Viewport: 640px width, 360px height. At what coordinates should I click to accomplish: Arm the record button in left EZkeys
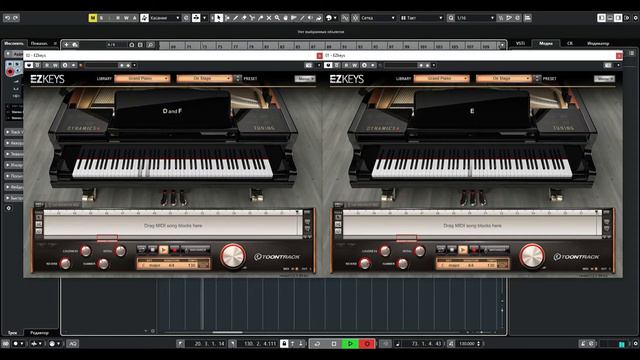(x=174, y=249)
